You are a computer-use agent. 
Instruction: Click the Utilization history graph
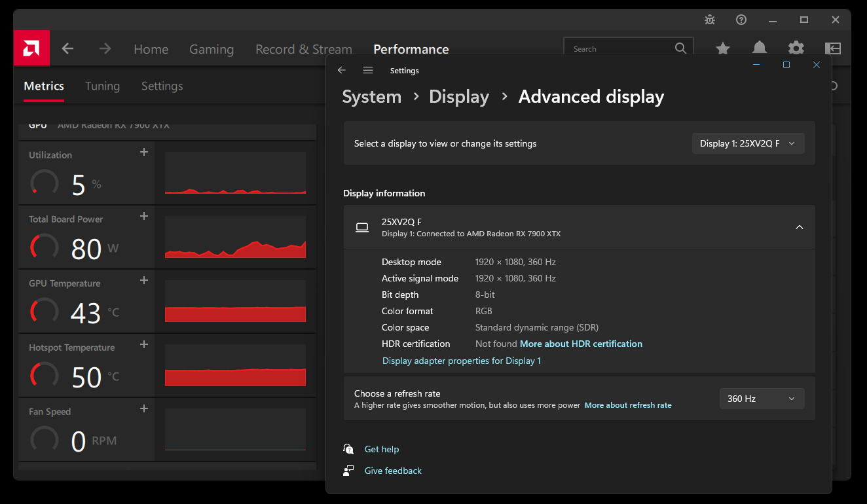(x=235, y=173)
